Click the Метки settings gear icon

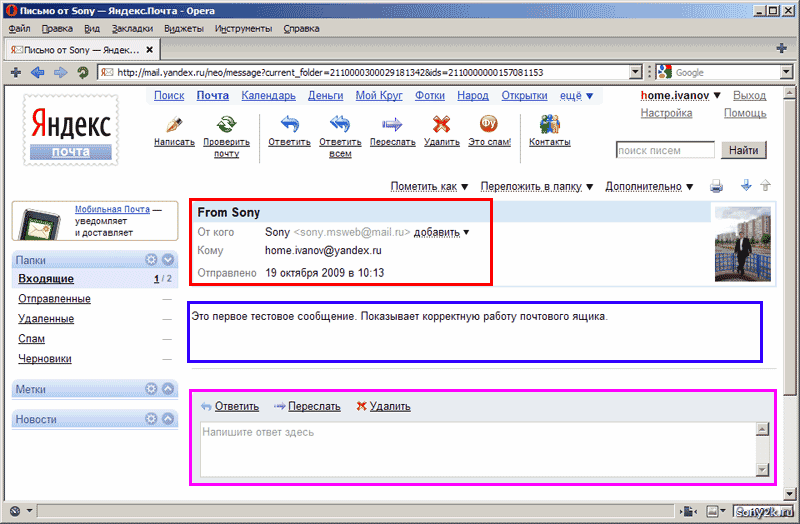(x=151, y=389)
